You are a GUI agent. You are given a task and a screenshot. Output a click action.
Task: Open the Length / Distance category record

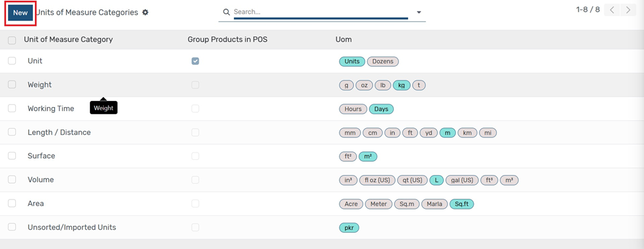pyautogui.click(x=59, y=132)
